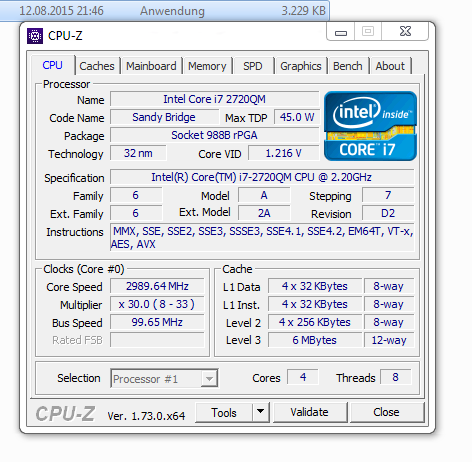Viewport: 472px width, 462px height.
Task: Switch to the Bench tab
Action: [348, 66]
